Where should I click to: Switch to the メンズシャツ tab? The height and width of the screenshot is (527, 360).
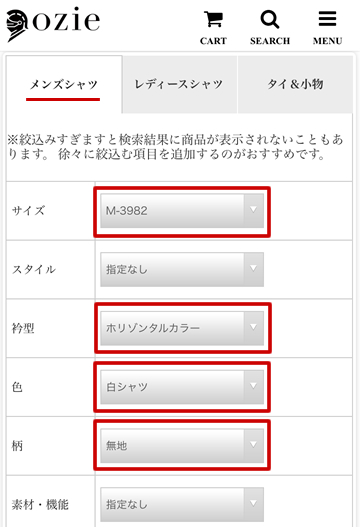[x=64, y=84]
